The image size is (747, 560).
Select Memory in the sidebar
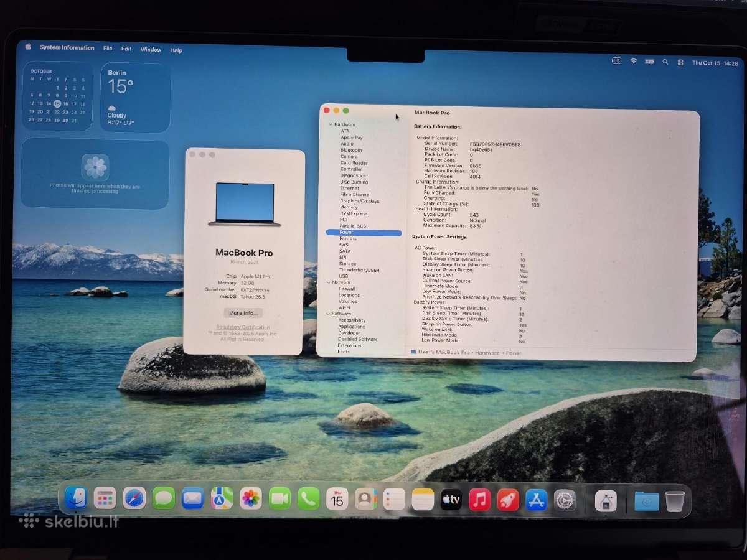[x=349, y=207]
